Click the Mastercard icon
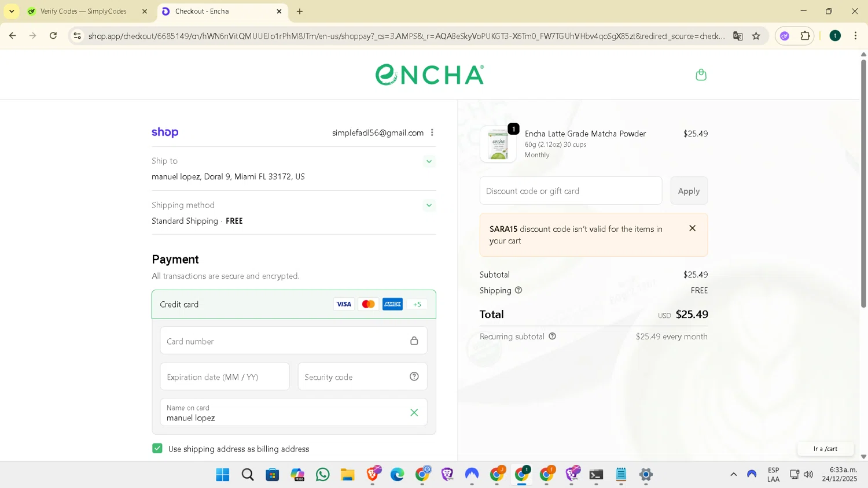 coord(368,304)
